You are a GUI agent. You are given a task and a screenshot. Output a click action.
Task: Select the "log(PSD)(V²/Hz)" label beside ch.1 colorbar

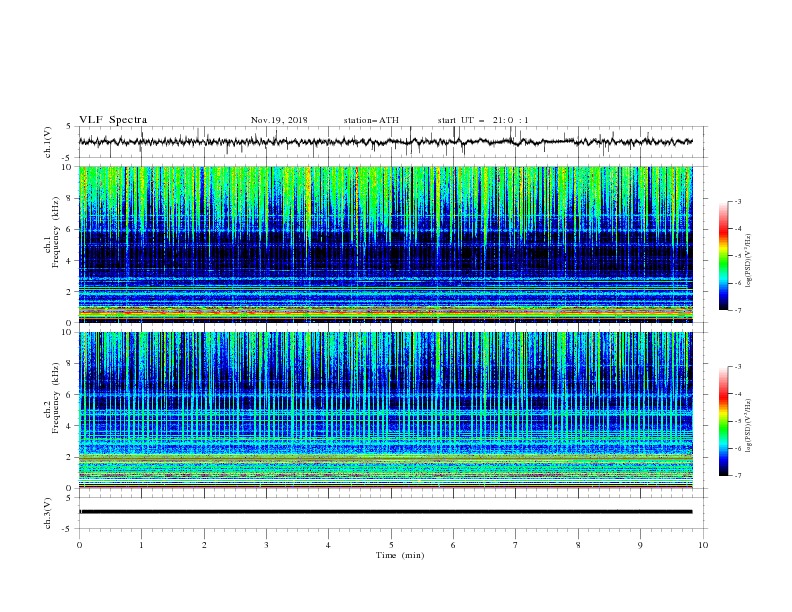click(x=749, y=261)
